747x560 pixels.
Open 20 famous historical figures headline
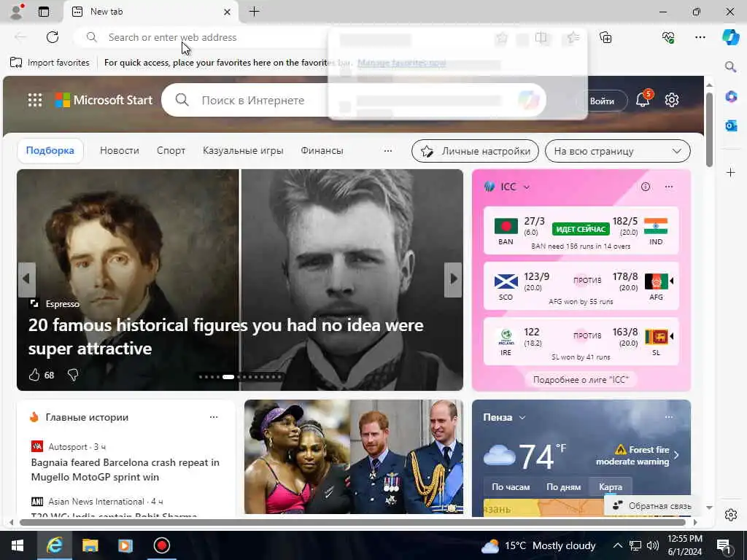click(226, 337)
